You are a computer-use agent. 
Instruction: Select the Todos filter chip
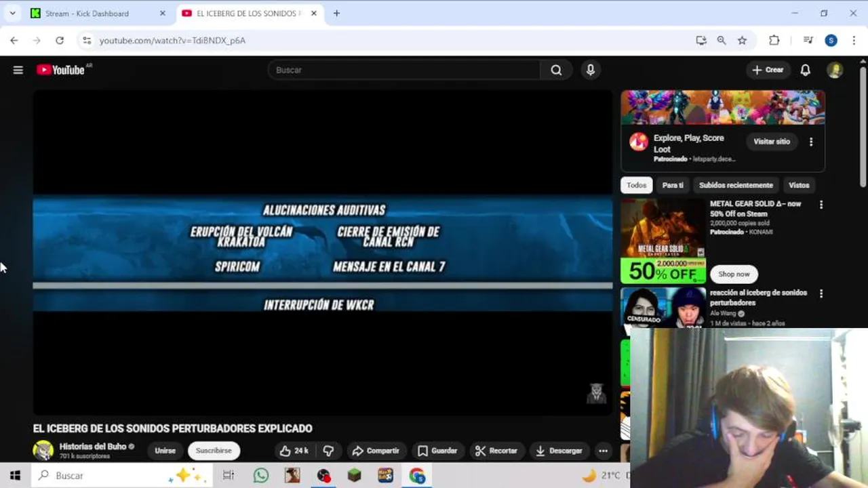(636, 185)
